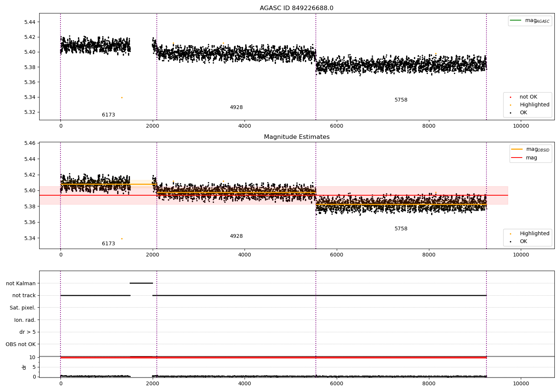Viewport: 560px width, 392px height.
Task: Click the 'not Kalman' row label
Action: [x=21, y=283]
